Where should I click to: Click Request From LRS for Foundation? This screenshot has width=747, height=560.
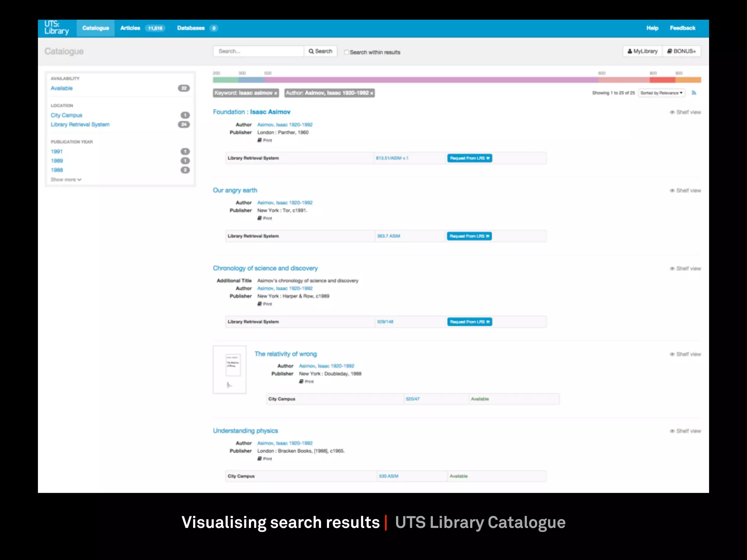click(x=469, y=158)
